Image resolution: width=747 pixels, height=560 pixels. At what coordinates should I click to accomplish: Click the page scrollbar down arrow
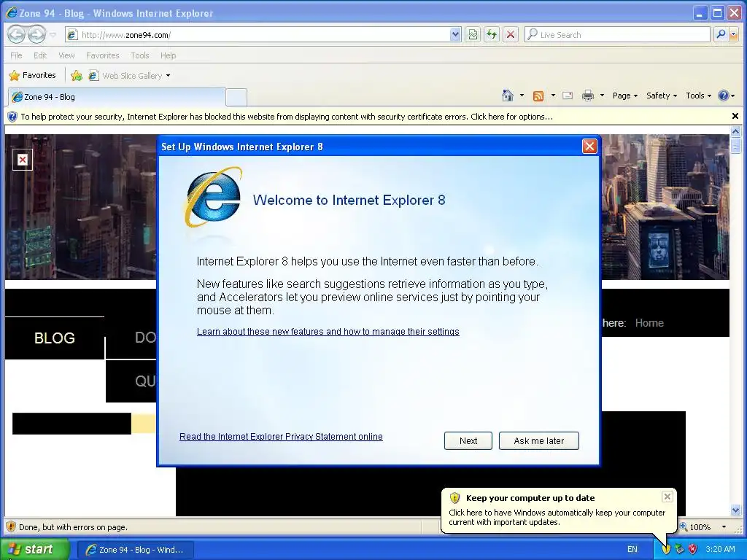pos(735,510)
